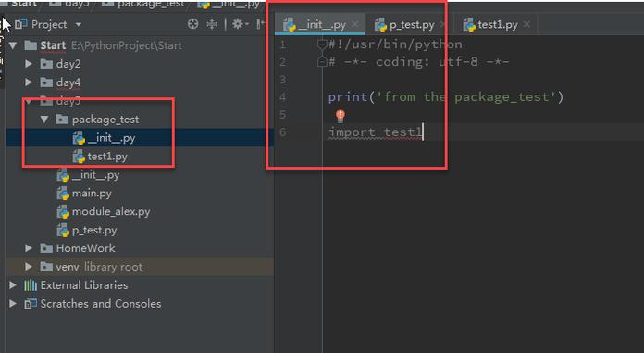
Task: Collapse the Start project root
Action: pos(13,45)
